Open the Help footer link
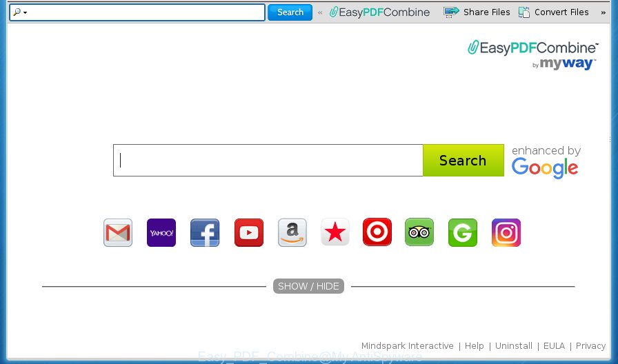 (x=474, y=346)
